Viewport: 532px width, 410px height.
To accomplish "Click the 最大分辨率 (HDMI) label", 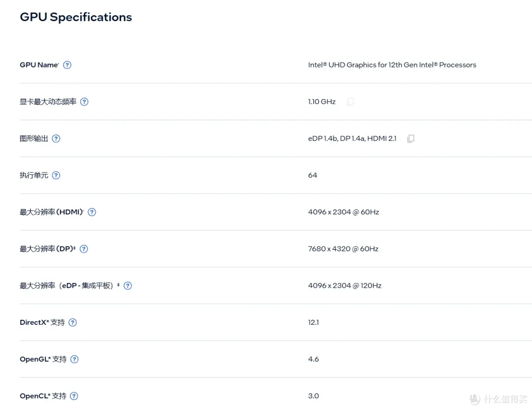I will pyautogui.click(x=52, y=212).
